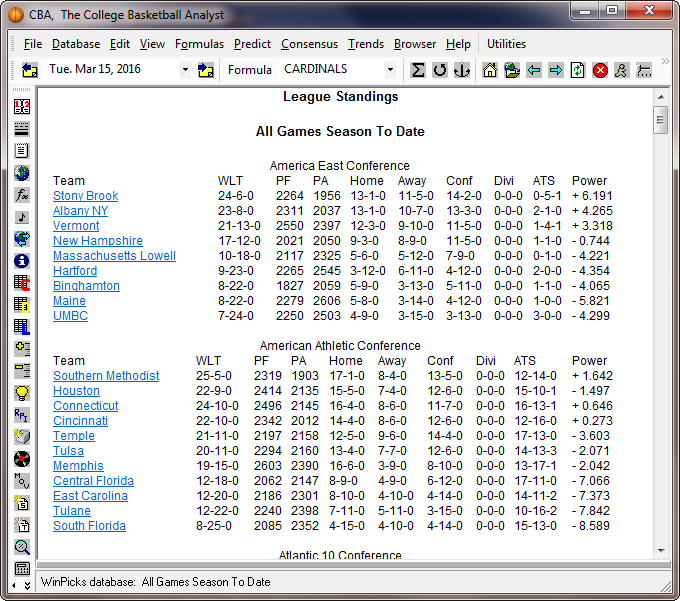680x601 pixels.
Task: Click the Southern Methodist team link
Action: coord(106,376)
